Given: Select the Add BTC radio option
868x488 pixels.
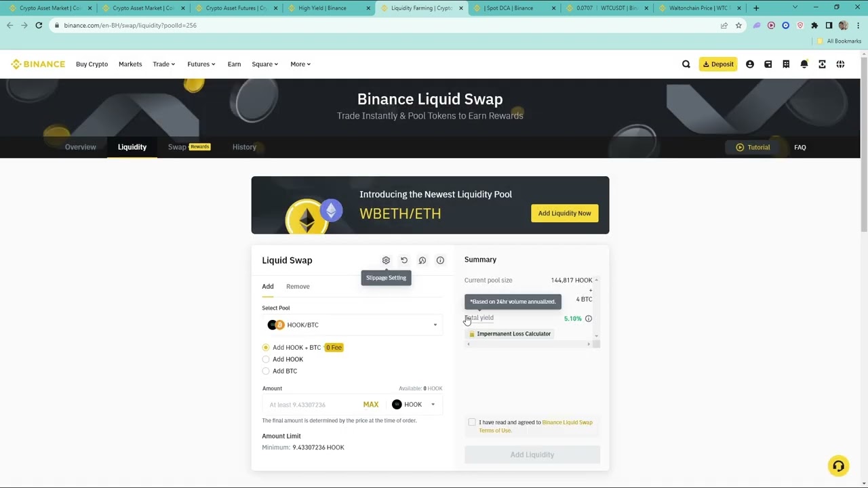Looking at the screenshot, I should coord(266,371).
